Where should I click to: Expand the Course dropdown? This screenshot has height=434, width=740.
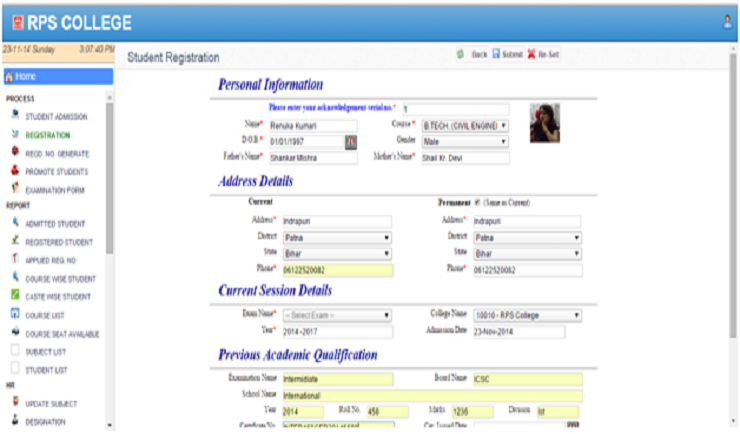point(464,126)
